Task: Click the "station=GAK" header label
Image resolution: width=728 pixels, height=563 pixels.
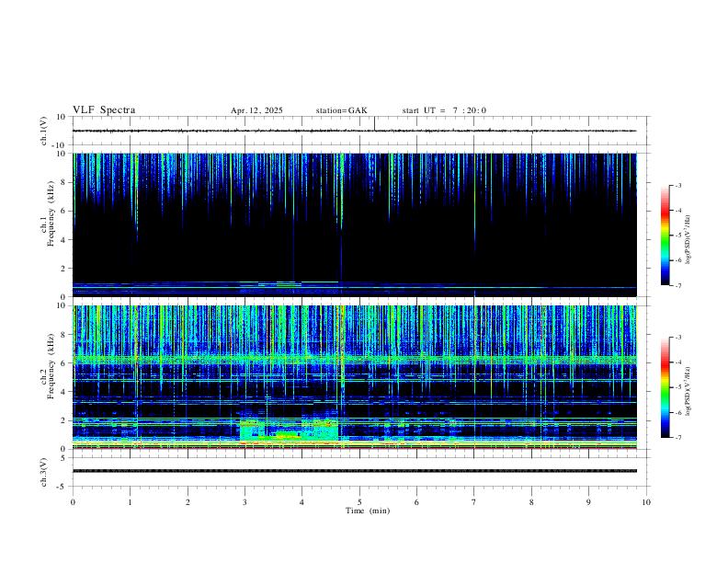Action: [x=342, y=110]
